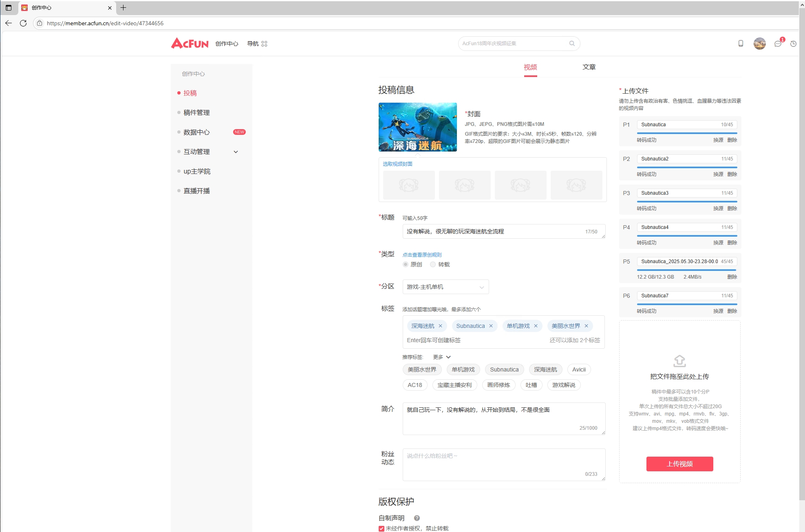
Task: Open up主学院 in sidebar
Action: tap(197, 171)
